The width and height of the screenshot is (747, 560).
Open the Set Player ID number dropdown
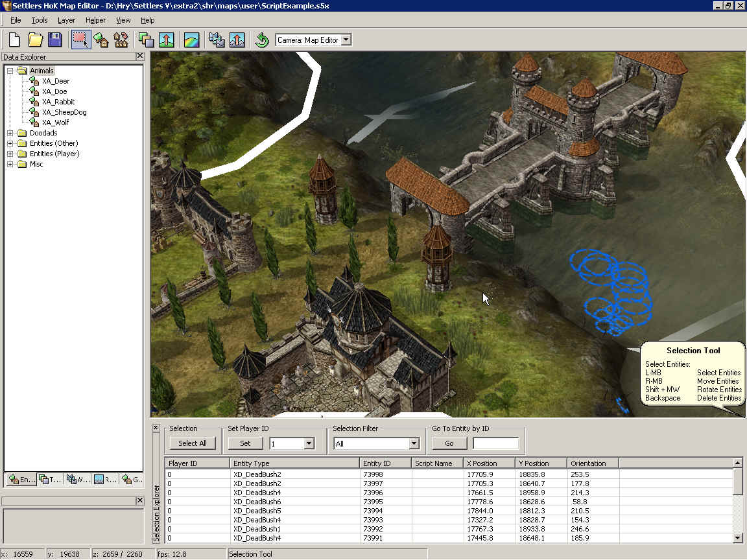309,443
